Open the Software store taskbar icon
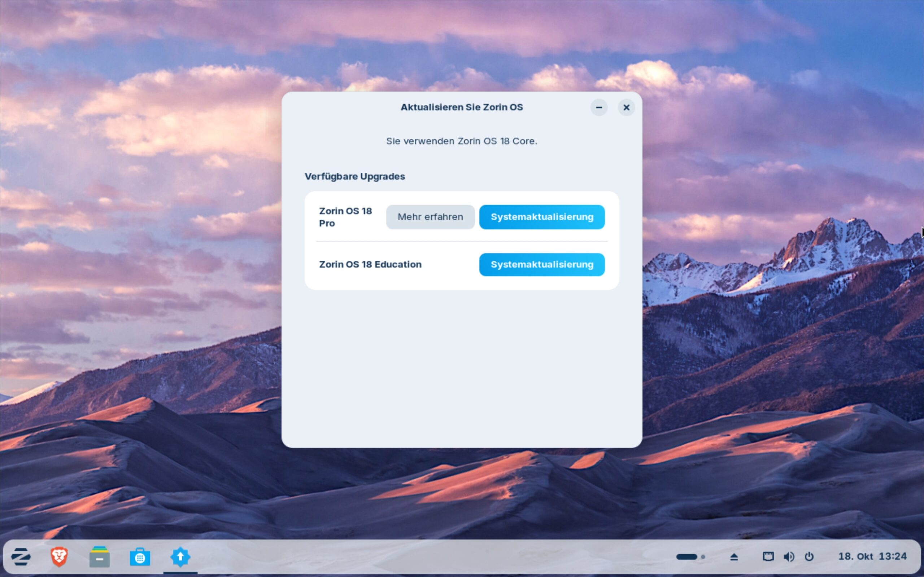 coord(140,557)
